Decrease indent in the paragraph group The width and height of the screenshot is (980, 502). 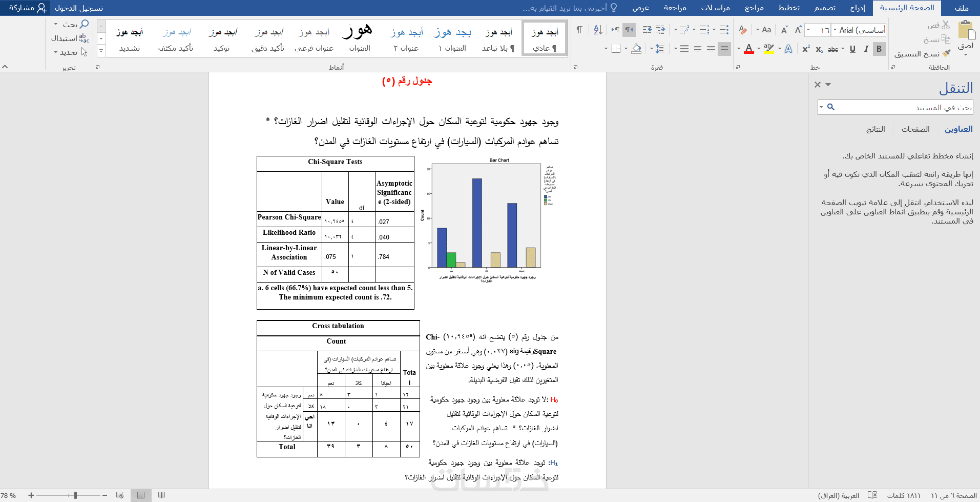(x=661, y=30)
